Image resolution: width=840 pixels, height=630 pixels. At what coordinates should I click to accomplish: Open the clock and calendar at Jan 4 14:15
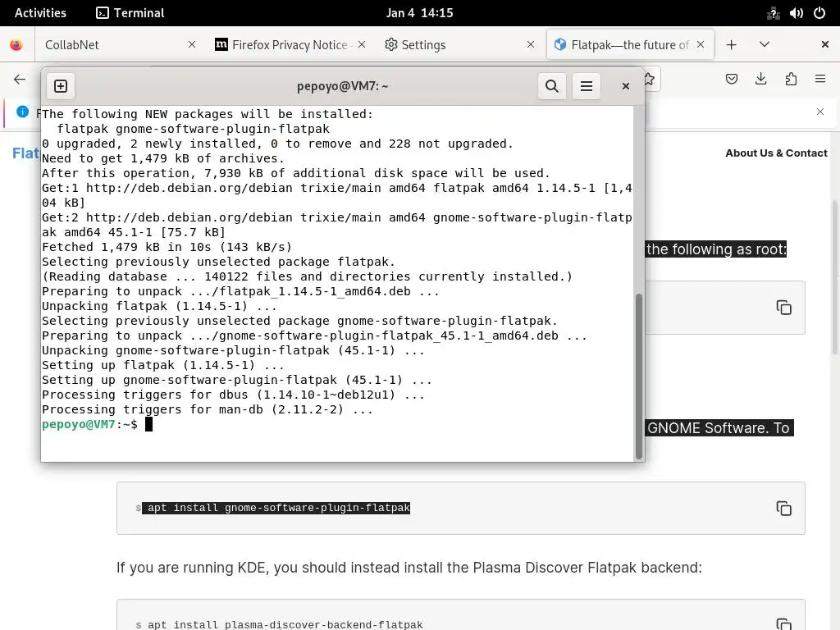point(419,13)
